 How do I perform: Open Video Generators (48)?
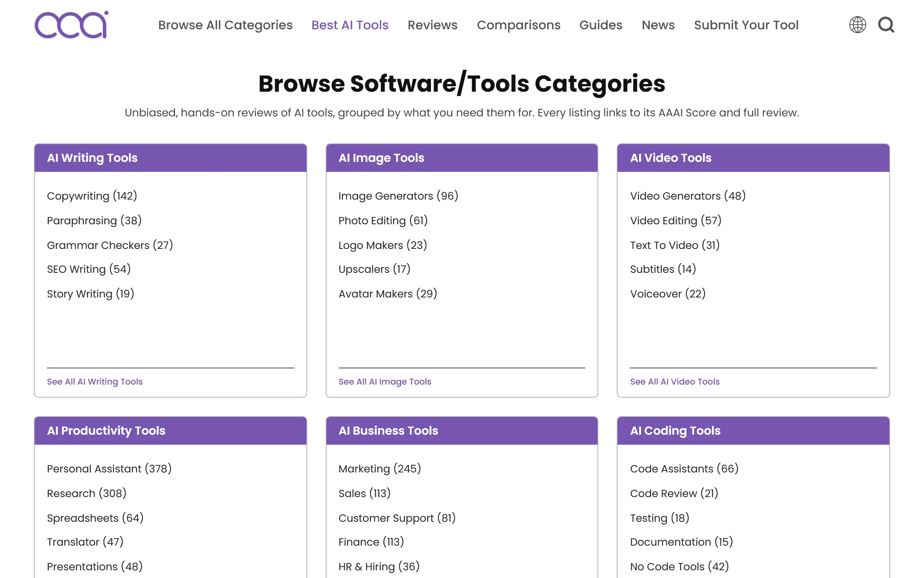point(688,196)
